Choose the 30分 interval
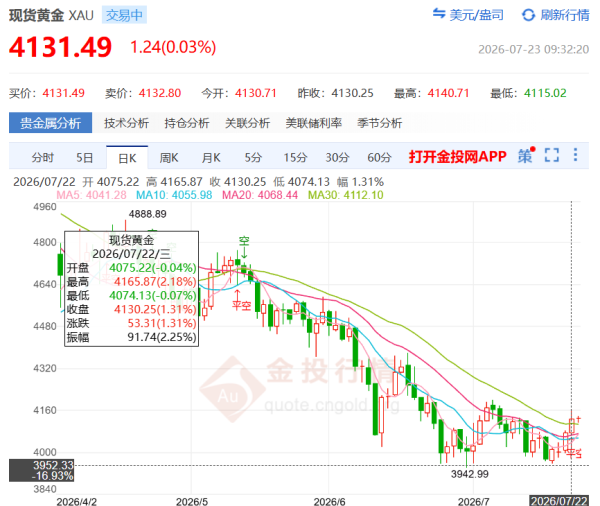Image resolution: width=600 pixels, height=506 pixels. coord(337,157)
